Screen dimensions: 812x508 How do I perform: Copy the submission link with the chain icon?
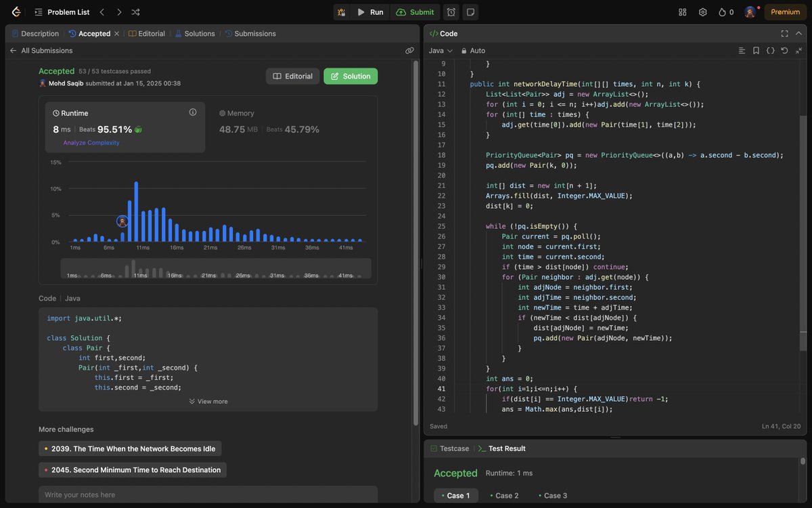coord(409,51)
